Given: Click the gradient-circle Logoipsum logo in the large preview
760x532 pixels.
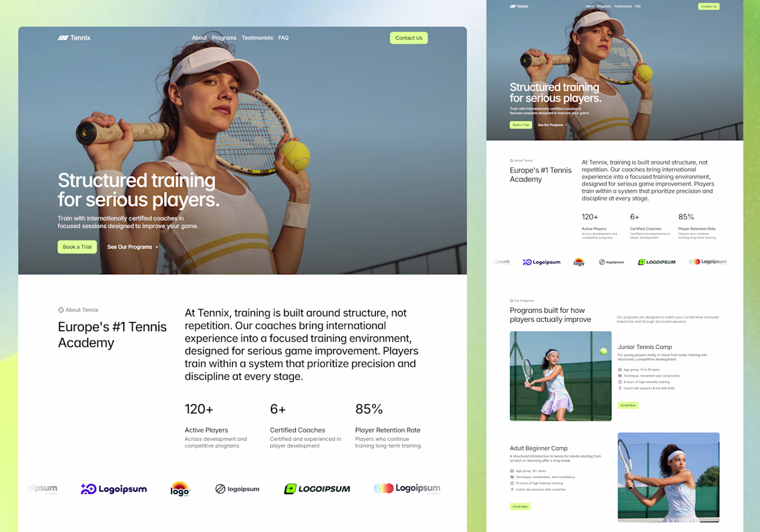Looking at the screenshot, I should (407, 488).
